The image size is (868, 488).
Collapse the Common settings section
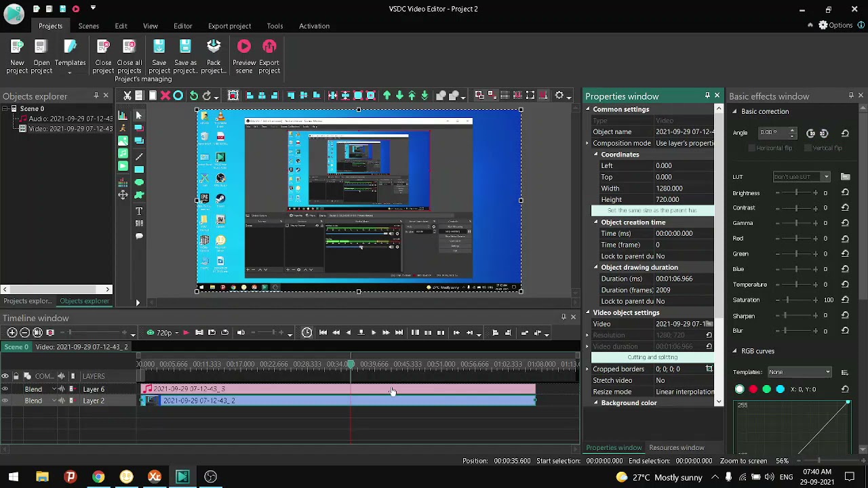pos(588,109)
